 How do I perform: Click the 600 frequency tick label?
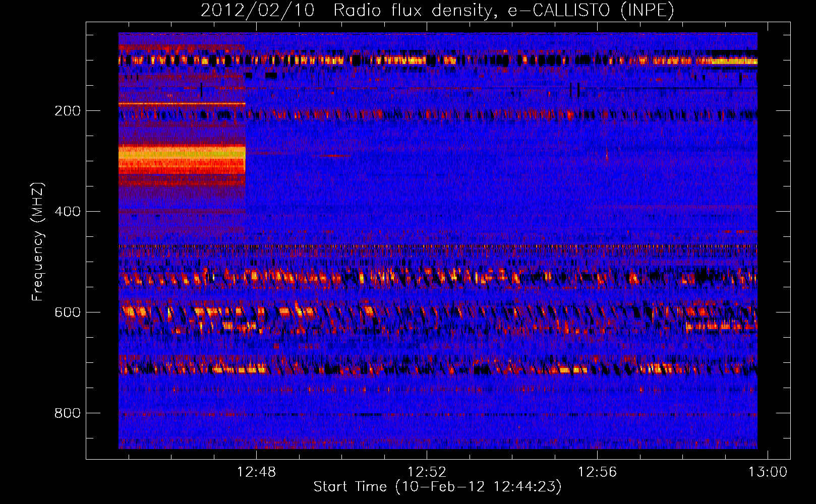click(68, 312)
